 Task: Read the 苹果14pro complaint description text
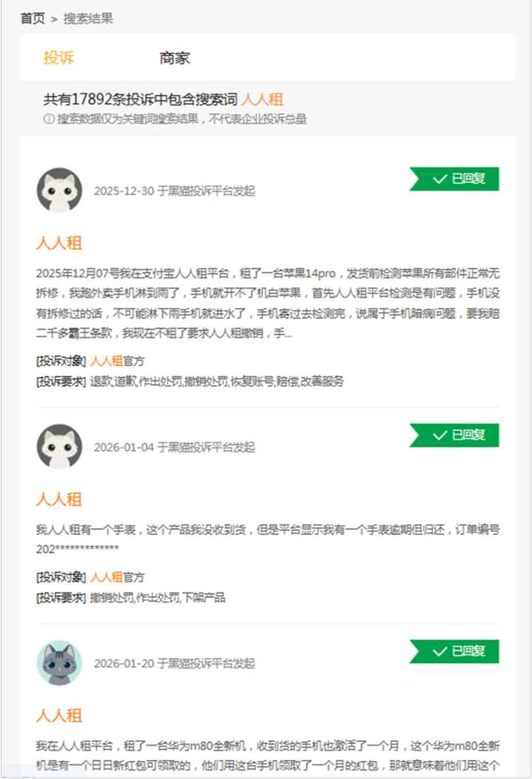(267, 303)
